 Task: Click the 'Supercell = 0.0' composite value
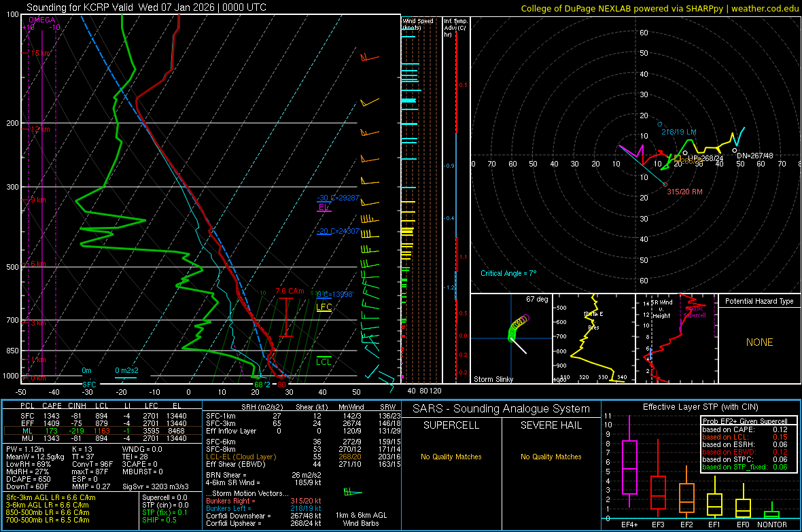click(x=164, y=498)
